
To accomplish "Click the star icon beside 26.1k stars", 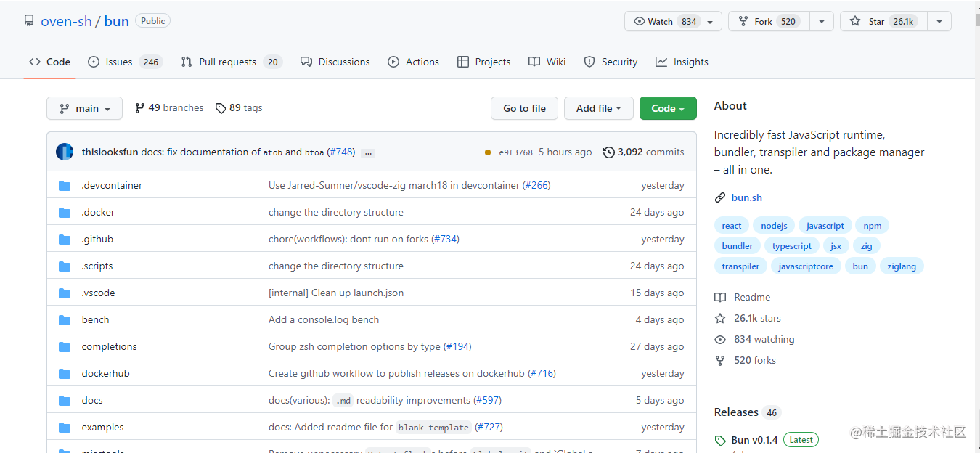I will point(720,318).
